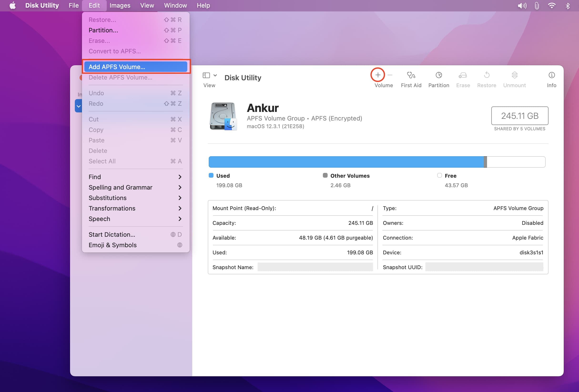Screen dimensions: 579x392
Task: Click the Ankur disk drive icon
Action: [223, 116]
